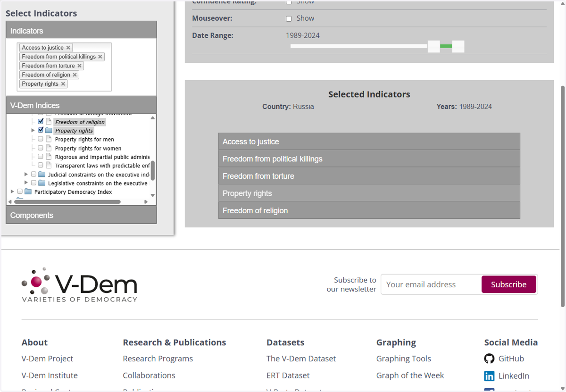Click the Transparent laws document icon
The image size is (566, 392).
[x=49, y=166]
